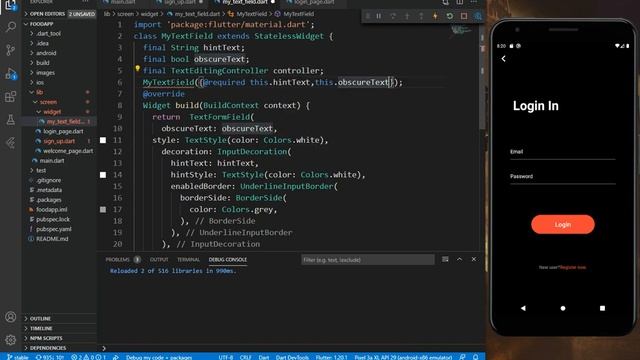Select the my_text_field.dart editor tab
Image resolution: width=640 pixels, height=360 pixels.
[x=244, y=2]
